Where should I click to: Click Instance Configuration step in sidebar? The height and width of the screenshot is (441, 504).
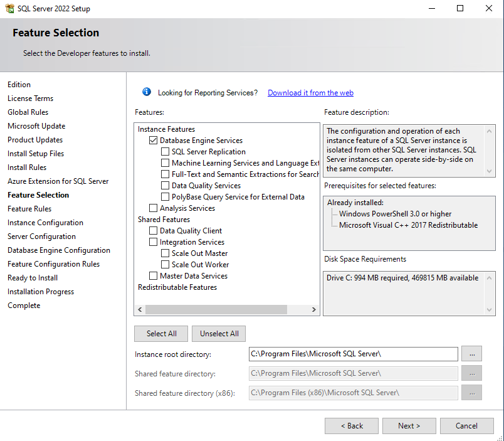click(x=45, y=223)
